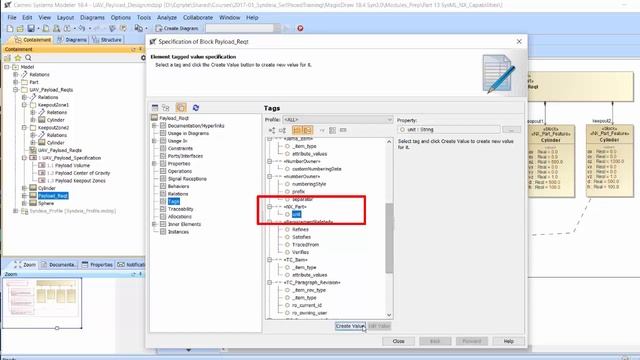The width and height of the screenshot is (640, 360).
Task: Click the Cylinder block icon under KeepoutZone1
Action: tap(42, 120)
